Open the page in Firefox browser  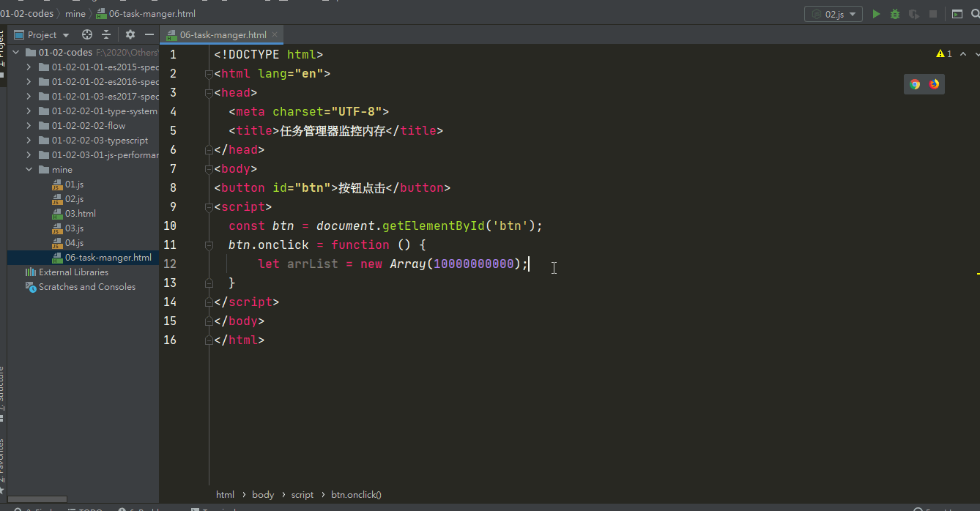(934, 84)
